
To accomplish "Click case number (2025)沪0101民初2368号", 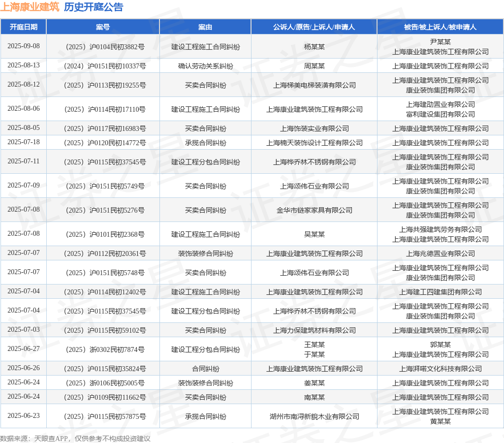I will 105,234.
